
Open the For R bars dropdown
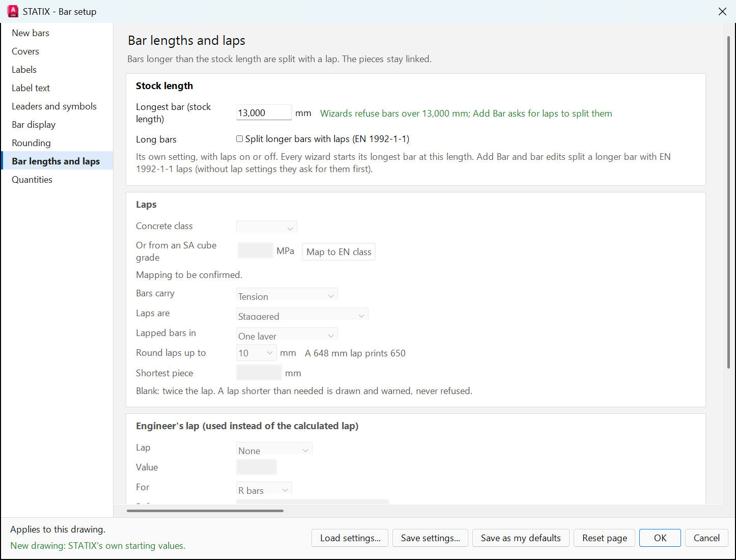[x=264, y=488]
